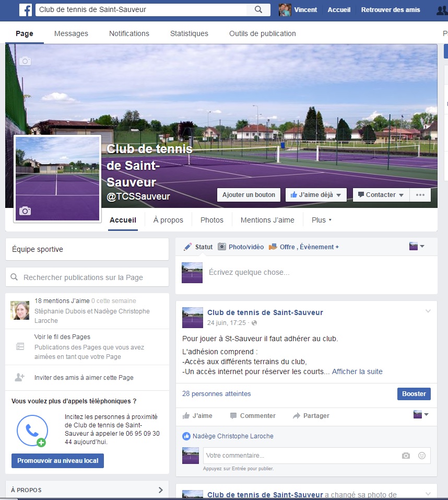Open the J'aime déjà dropdown
Viewport: 448px width, 500px height.
pyautogui.click(x=316, y=195)
